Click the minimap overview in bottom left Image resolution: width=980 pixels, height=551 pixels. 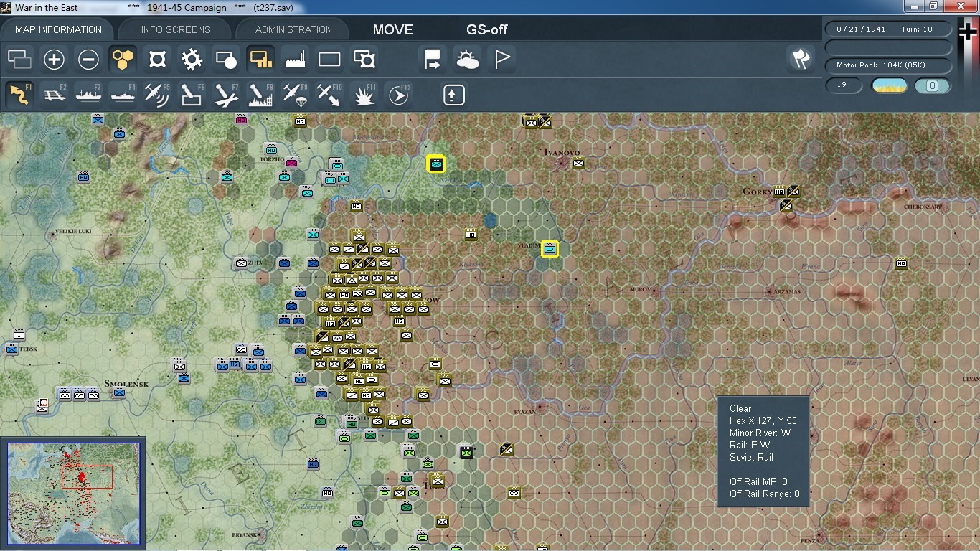pyautogui.click(x=74, y=494)
